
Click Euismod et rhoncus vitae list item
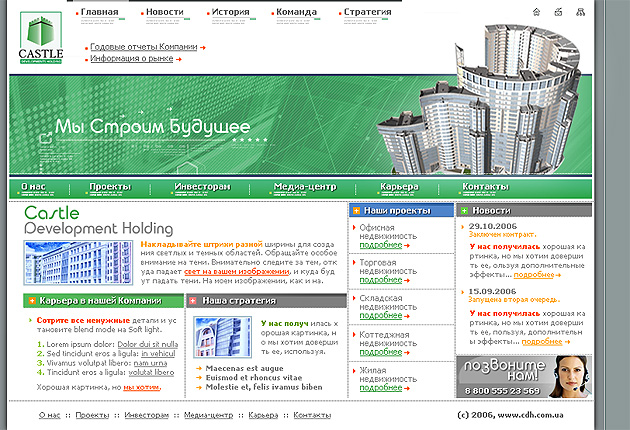[254, 377]
